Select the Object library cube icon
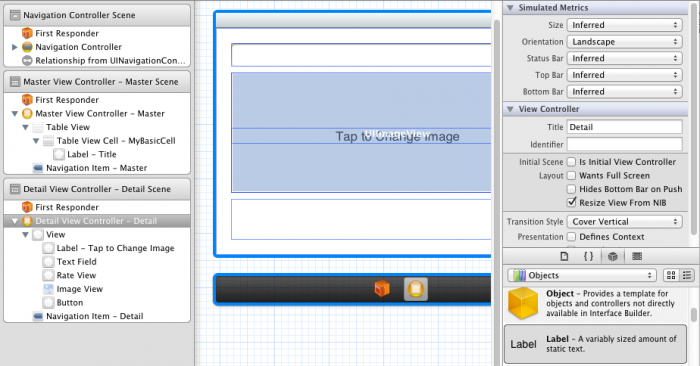This screenshot has width=700, height=366. (612, 256)
